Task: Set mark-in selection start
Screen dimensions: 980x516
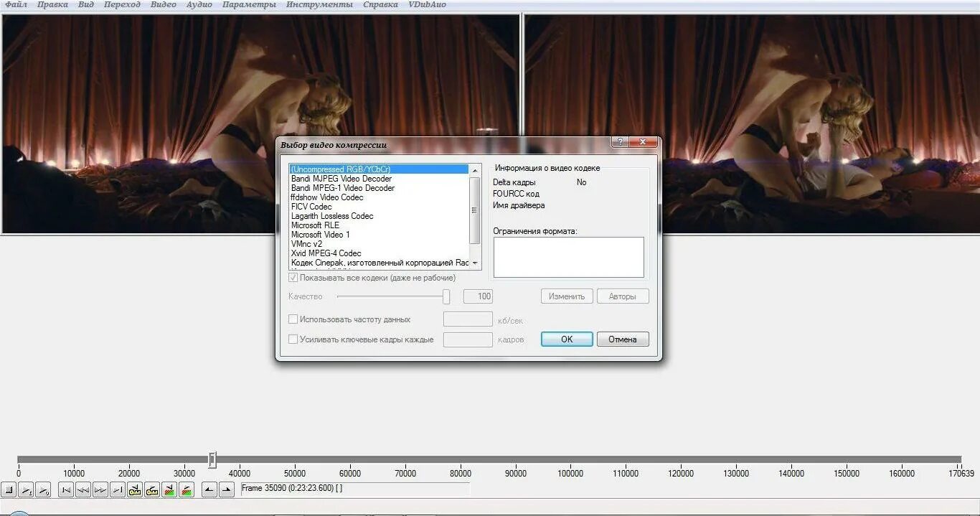Action: (209, 490)
